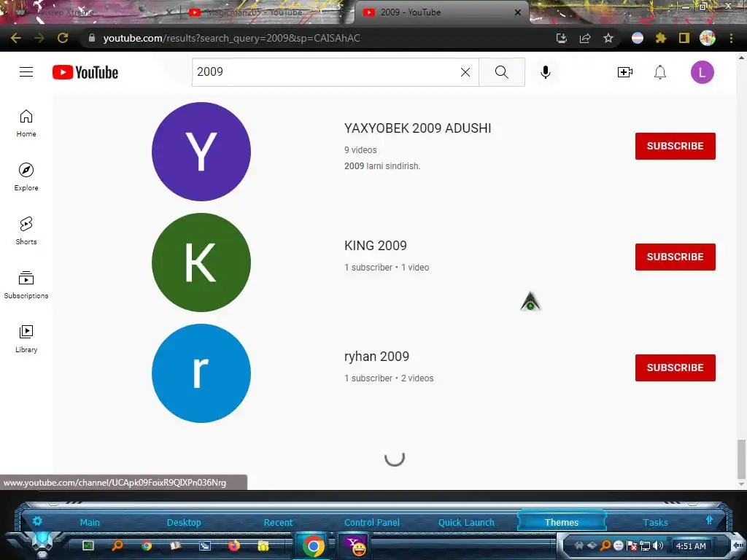Open Chrome's three-dot menu
747x560 pixels.
pyautogui.click(x=731, y=38)
